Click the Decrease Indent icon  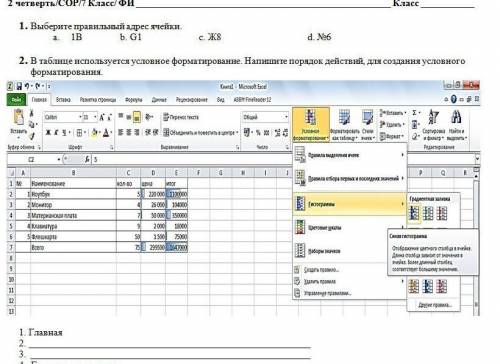tap(148, 132)
